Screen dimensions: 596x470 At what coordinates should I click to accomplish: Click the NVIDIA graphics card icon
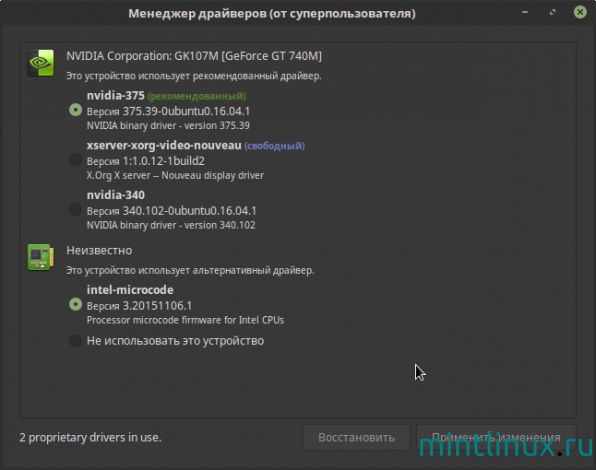click(x=40, y=63)
